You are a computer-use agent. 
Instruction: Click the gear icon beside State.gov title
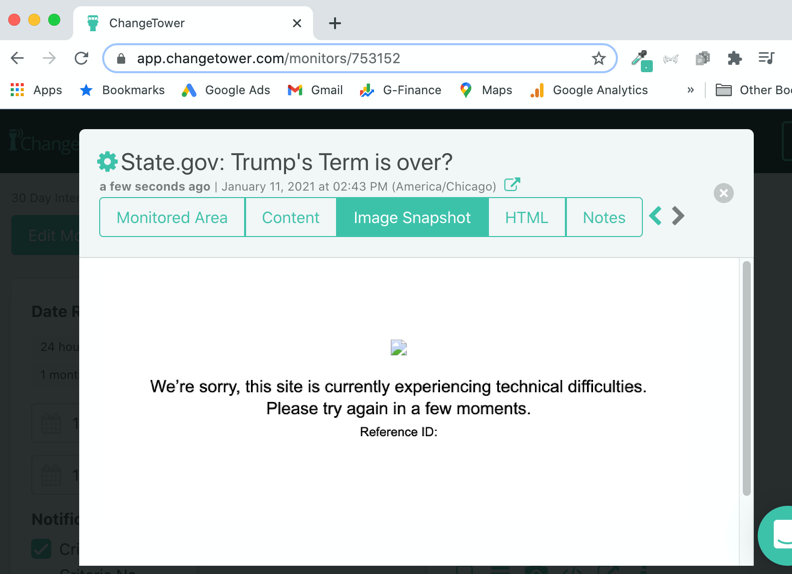(x=107, y=162)
